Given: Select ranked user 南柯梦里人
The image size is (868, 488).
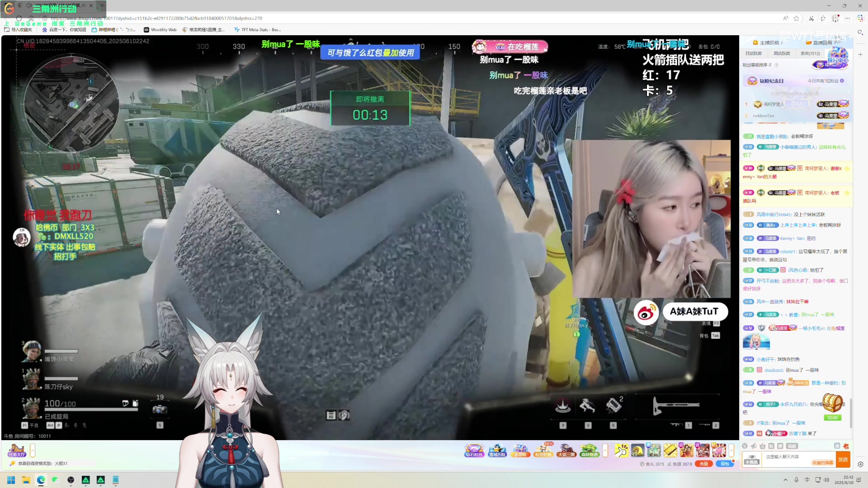Looking at the screenshot, I should click(x=774, y=104).
